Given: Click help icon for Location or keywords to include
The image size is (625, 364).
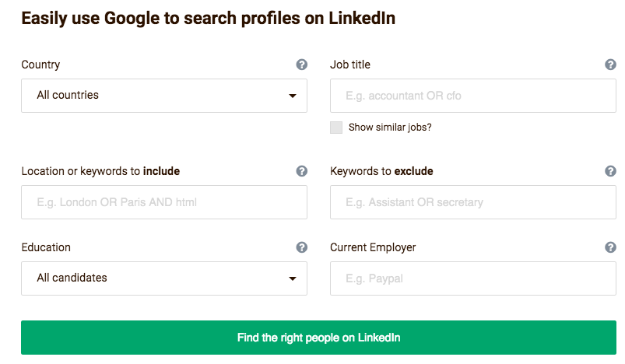Looking at the screenshot, I should 302,171.
